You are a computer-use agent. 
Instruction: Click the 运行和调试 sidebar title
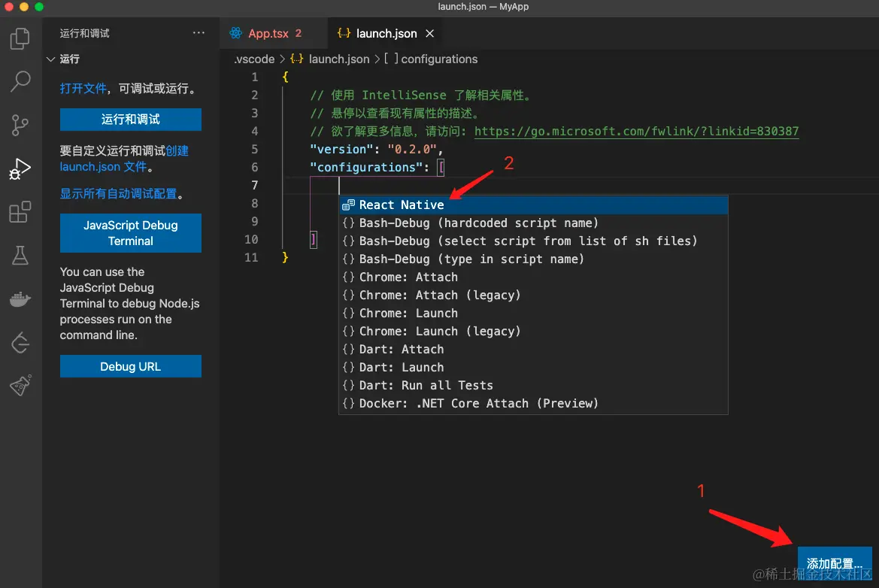click(85, 33)
